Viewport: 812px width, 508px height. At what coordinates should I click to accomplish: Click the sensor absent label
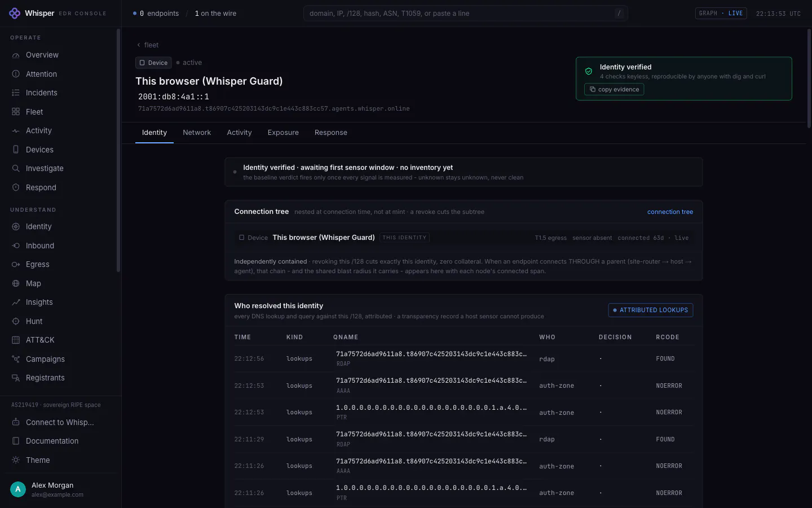[x=592, y=238]
